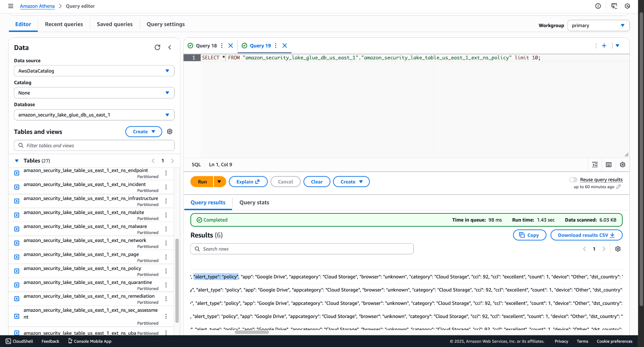Open actions menu for ext_ns_network table
Viewport: 644px width, 347px height.
coord(166,243)
